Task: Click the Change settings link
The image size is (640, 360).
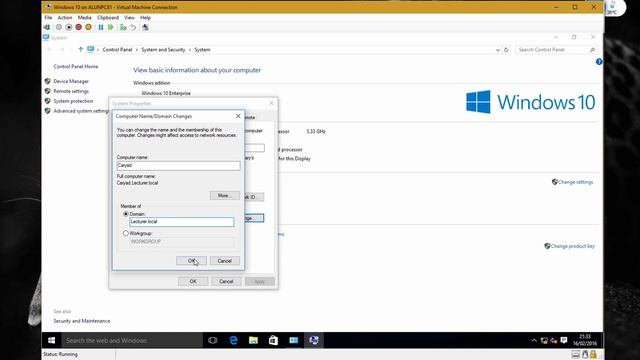Action: (x=575, y=182)
